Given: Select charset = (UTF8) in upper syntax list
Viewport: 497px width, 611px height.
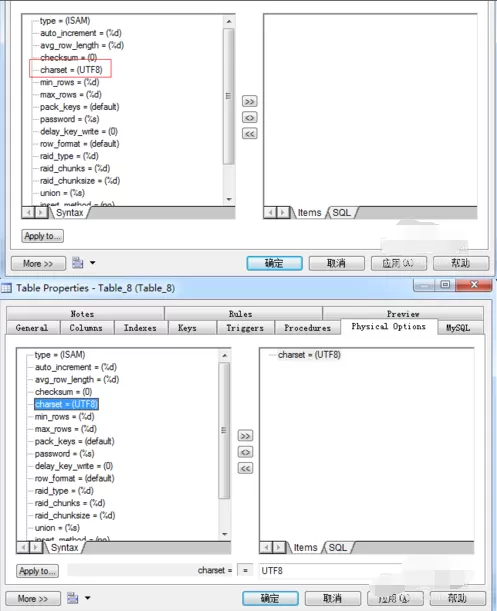Looking at the screenshot, I should 71,70.
